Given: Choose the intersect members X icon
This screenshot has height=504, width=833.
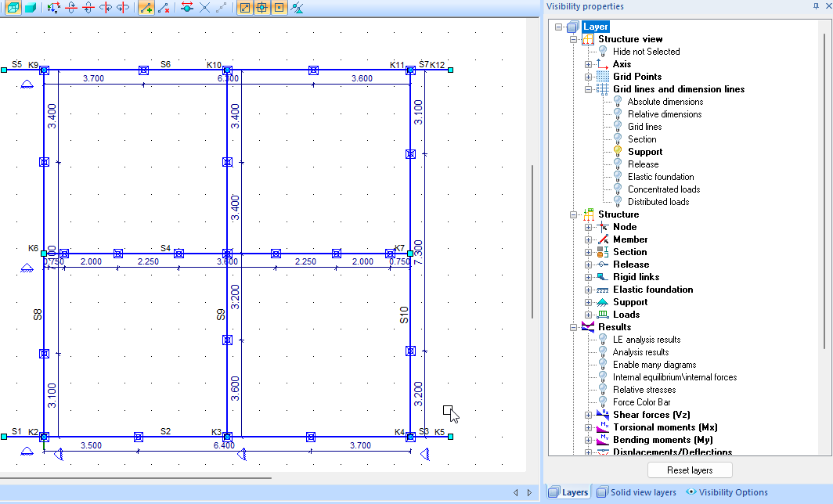Looking at the screenshot, I should (204, 8).
